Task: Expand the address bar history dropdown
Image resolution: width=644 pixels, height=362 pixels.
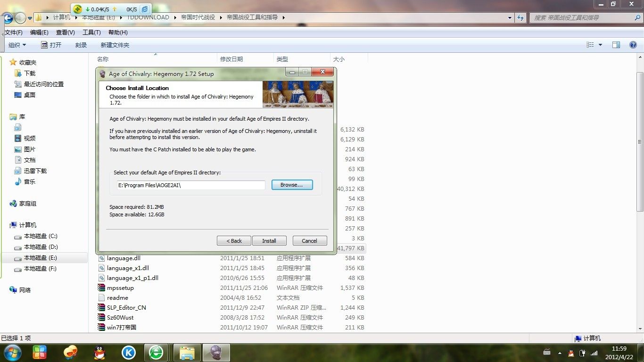Action: [510, 18]
